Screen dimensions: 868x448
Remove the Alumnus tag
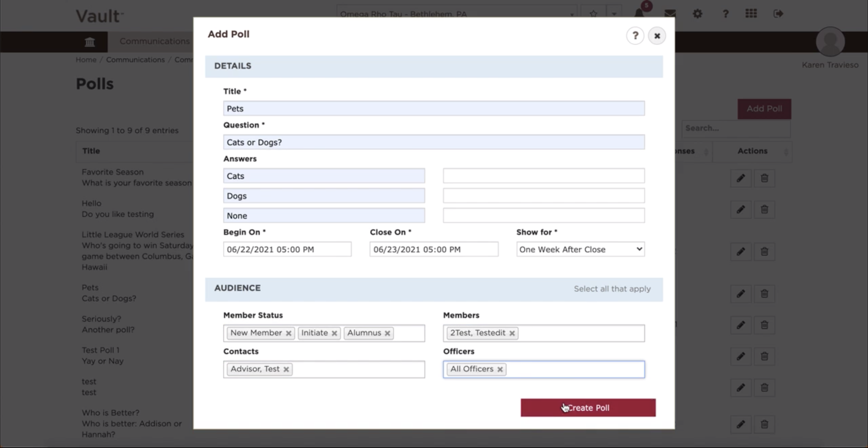click(x=388, y=333)
